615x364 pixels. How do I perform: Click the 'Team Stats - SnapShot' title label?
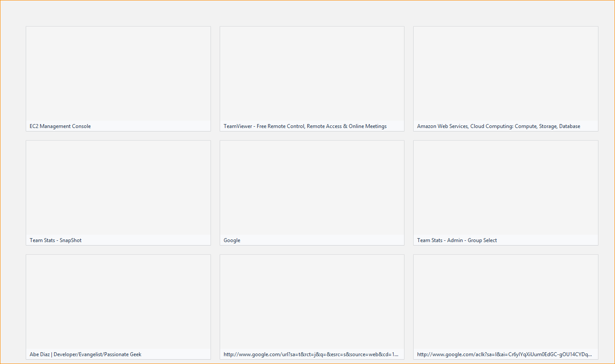coord(55,240)
